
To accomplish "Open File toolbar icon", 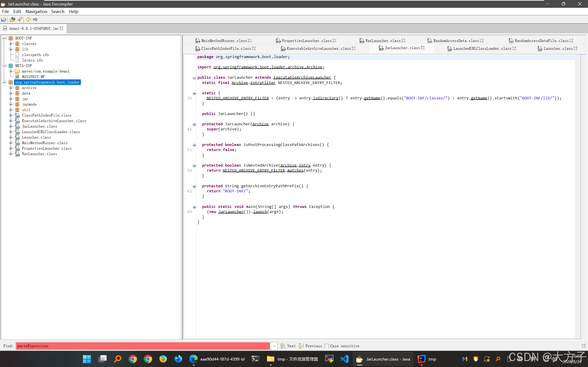I will click(4, 20).
